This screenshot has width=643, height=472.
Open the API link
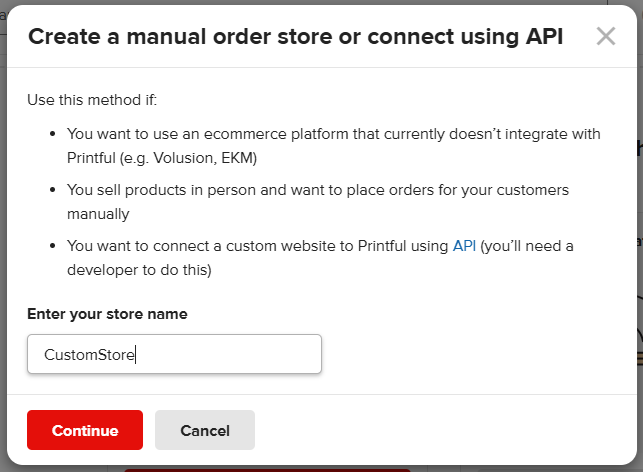[x=464, y=246]
